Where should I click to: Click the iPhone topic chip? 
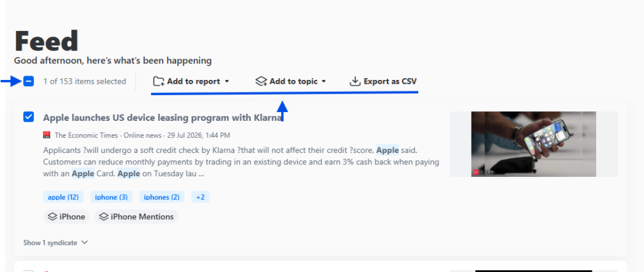[x=67, y=217]
